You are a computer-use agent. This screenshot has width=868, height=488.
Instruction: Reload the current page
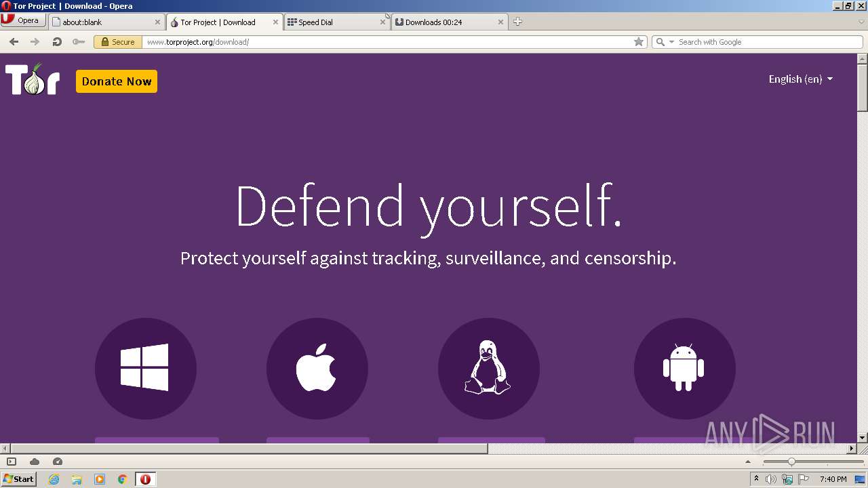57,42
